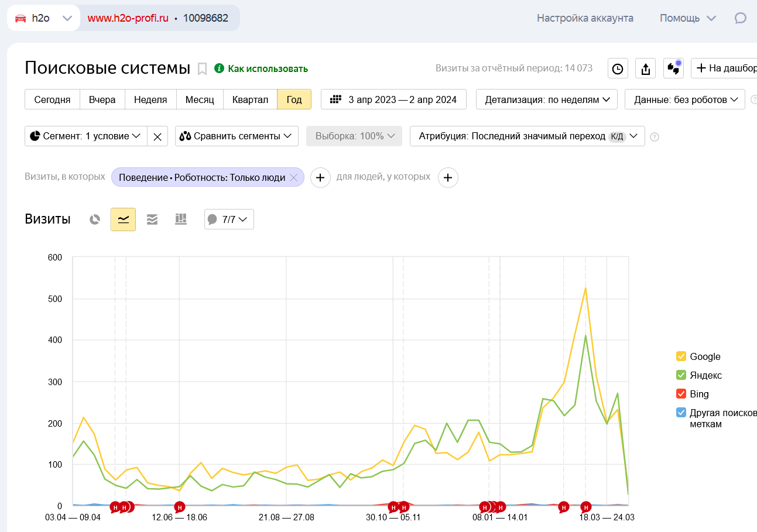
Task: Select the Год period tab
Action: tap(294, 99)
